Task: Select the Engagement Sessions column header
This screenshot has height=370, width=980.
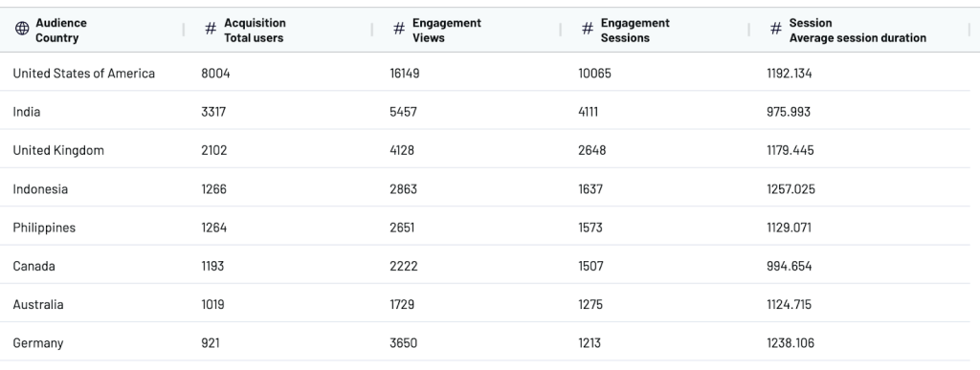Action: tap(655, 30)
